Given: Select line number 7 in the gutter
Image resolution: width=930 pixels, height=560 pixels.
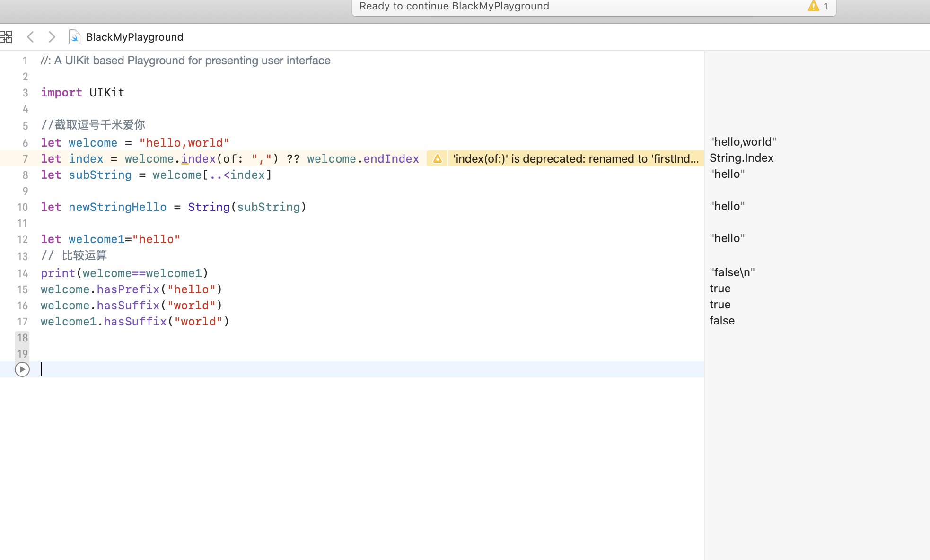Looking at the screenshot, I should click(25, 159).
